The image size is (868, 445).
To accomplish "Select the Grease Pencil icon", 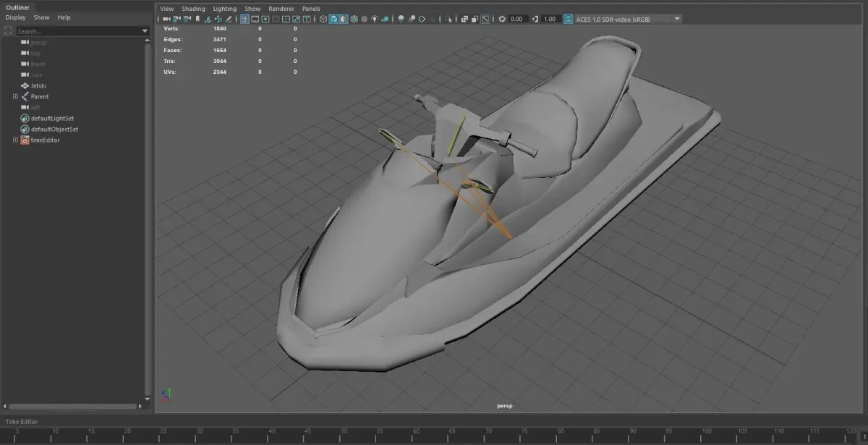I will coord(228,19).
